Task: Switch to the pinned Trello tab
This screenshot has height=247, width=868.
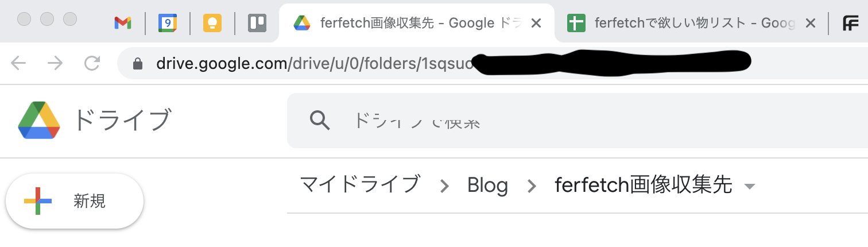Action: click(257, 23)
